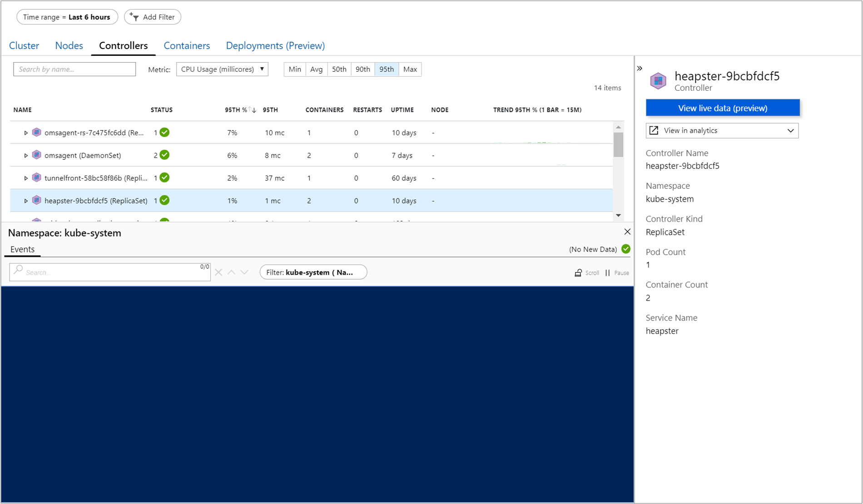Switch aggregation to Avg

(316, 69)
